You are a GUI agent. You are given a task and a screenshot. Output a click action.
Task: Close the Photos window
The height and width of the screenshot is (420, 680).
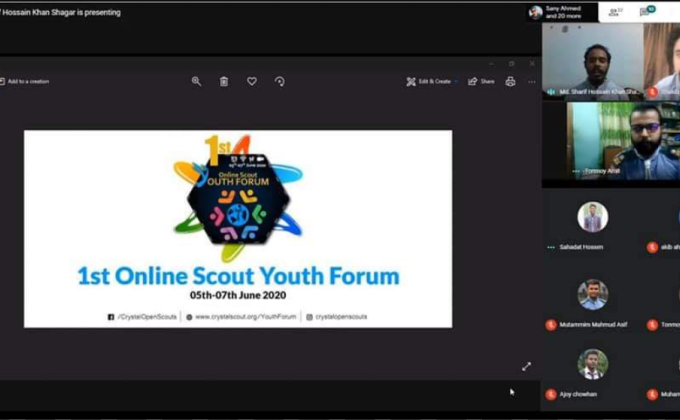point(532,64)
